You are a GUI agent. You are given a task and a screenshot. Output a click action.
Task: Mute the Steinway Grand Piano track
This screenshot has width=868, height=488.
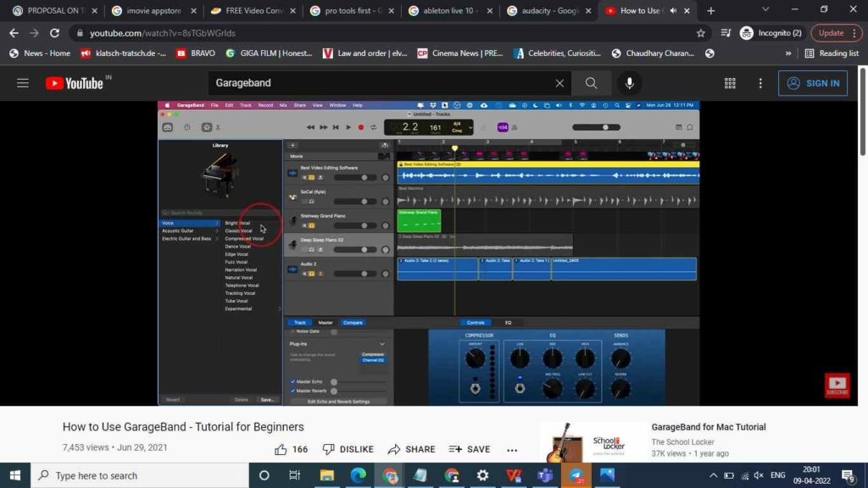coord(304,225)
